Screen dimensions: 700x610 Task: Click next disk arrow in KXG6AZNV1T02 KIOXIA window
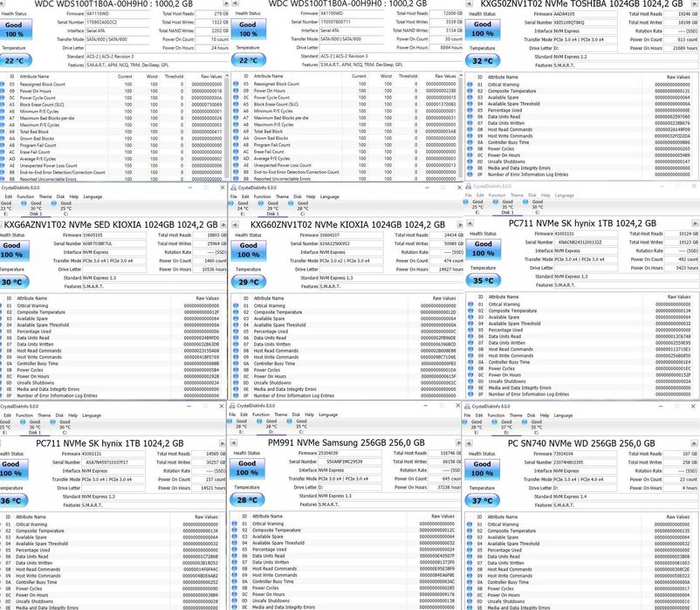(223, 225)
